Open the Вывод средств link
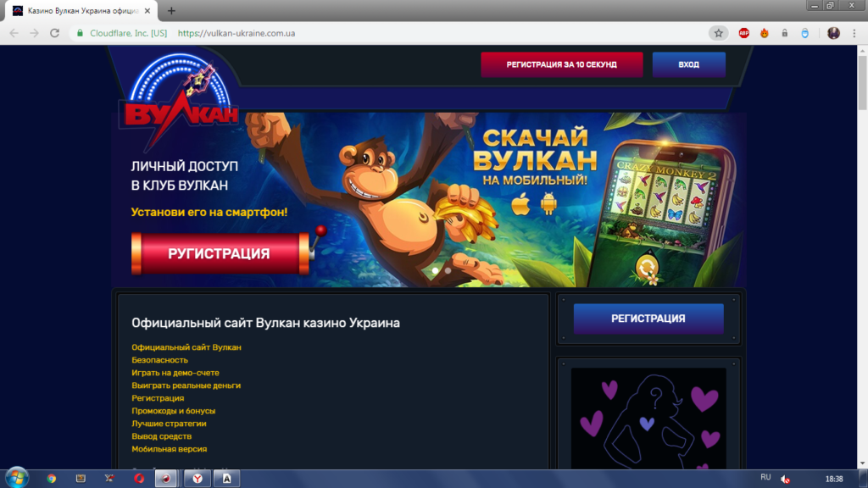The image size is (868, 488). pyautogui.click(x=161, y=436)
